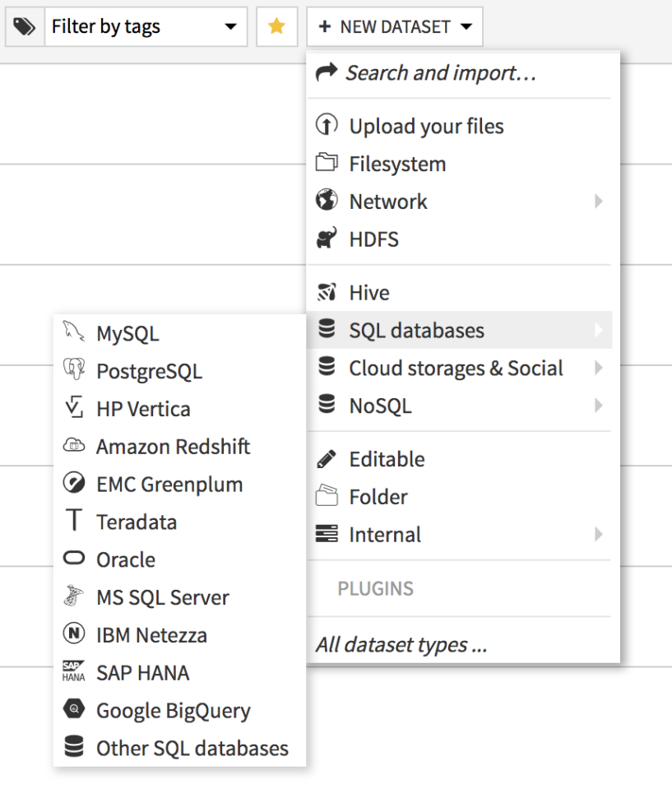672x798 pixels.
Task: Open All dataset types… link
Action: coord(402,645)
